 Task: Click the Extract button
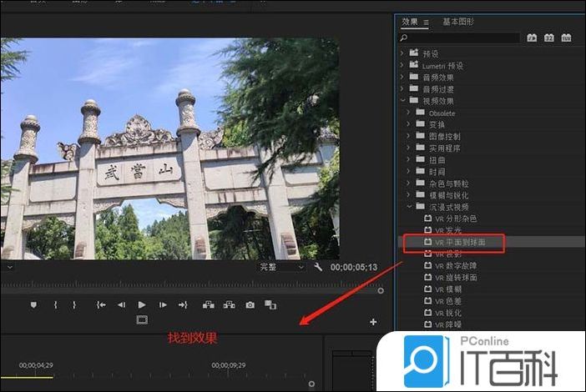[229, 305]
